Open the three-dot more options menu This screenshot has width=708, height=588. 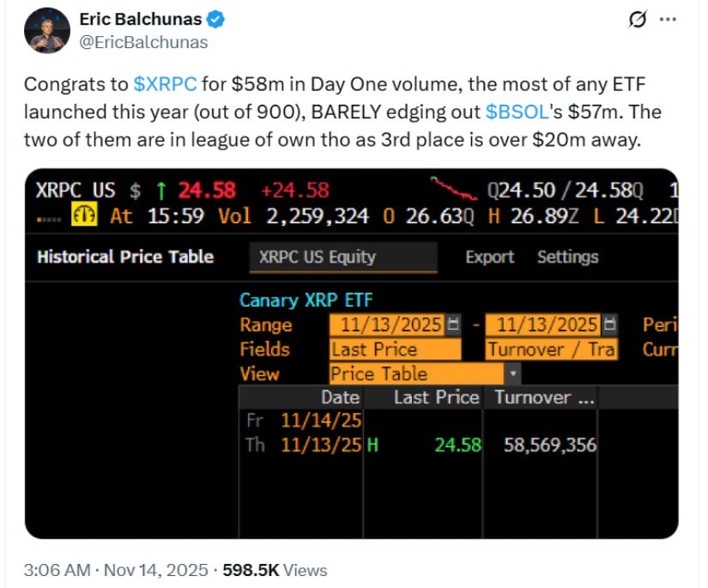click(x=667, y=20)
